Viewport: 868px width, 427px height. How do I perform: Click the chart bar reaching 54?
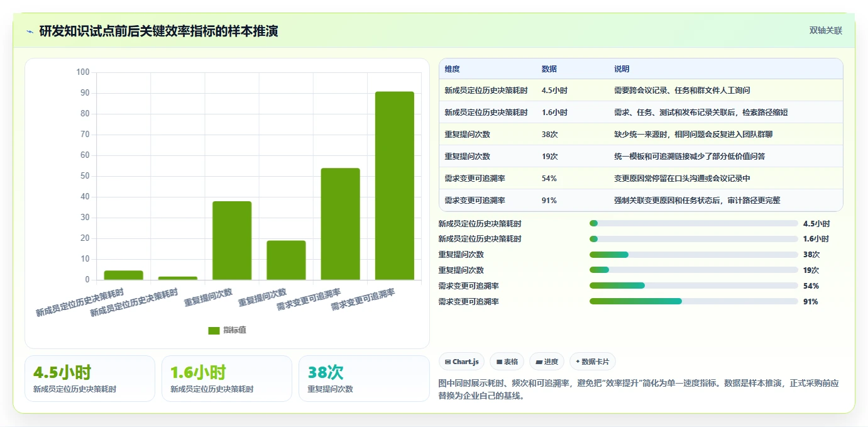pyautogui.click(x=340, y=224)
